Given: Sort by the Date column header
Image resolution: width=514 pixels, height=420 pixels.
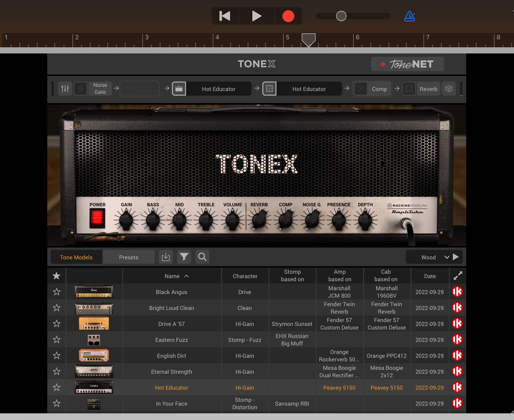Looking at the screenshot, I should 430,276.
